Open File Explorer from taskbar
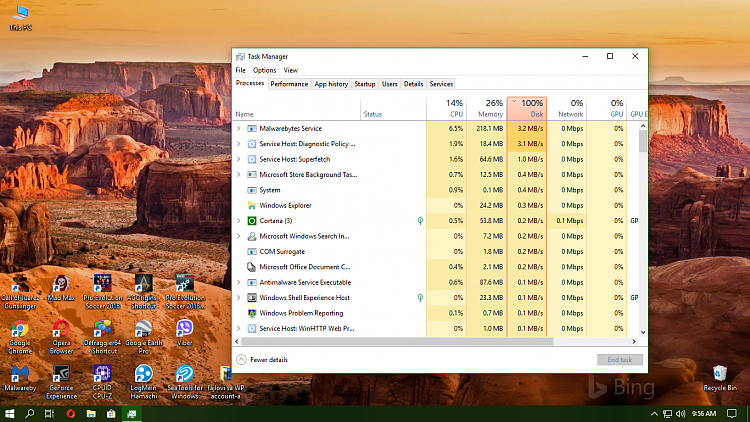The width and height of the screenshot is (750, 422). pyautogui.click(x=91, y=413)
